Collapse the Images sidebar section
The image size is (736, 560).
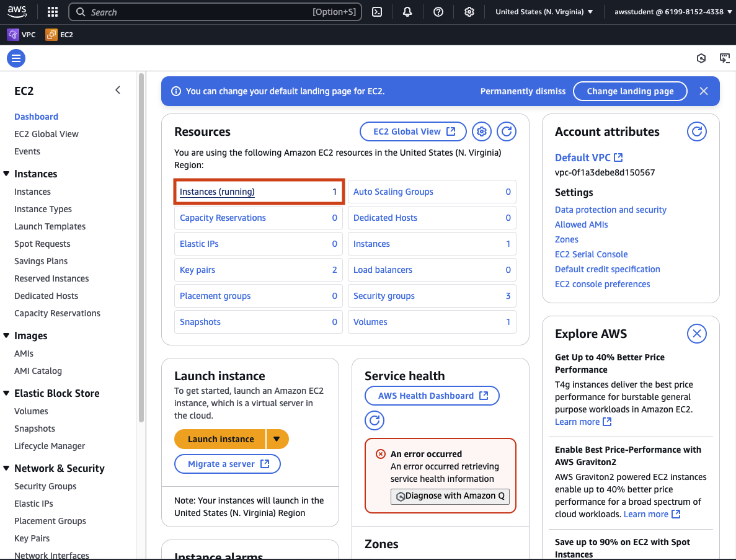[6, 336]
